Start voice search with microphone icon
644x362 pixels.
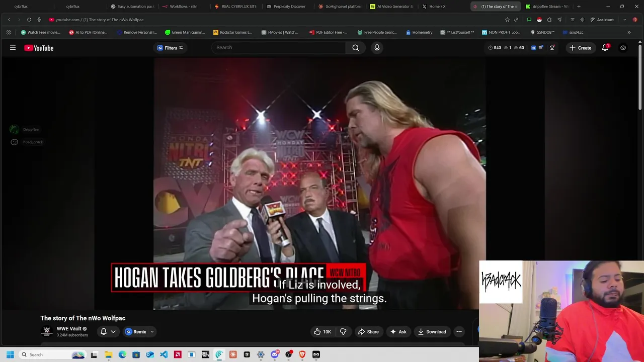[x=377, y=48]
